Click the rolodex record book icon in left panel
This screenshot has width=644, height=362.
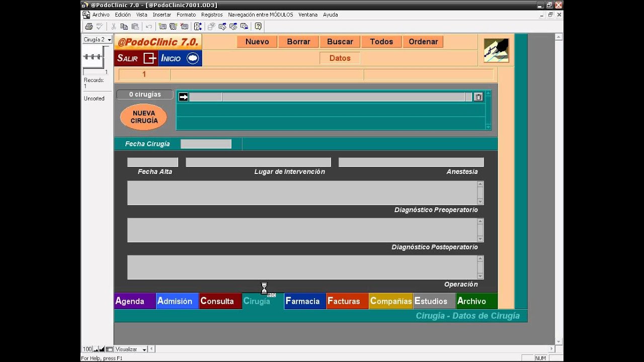pyautogui.click(x=96, y=57)
